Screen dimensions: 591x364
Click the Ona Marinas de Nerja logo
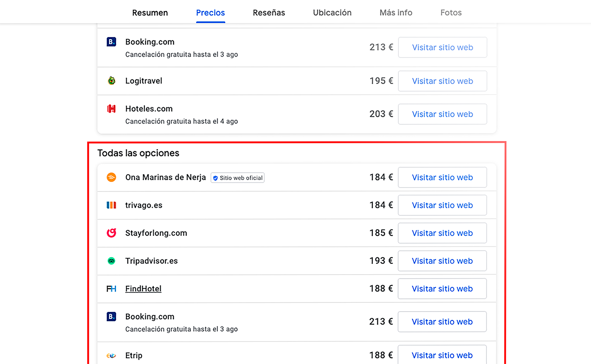pyautogui.click(x=111, y=177)
